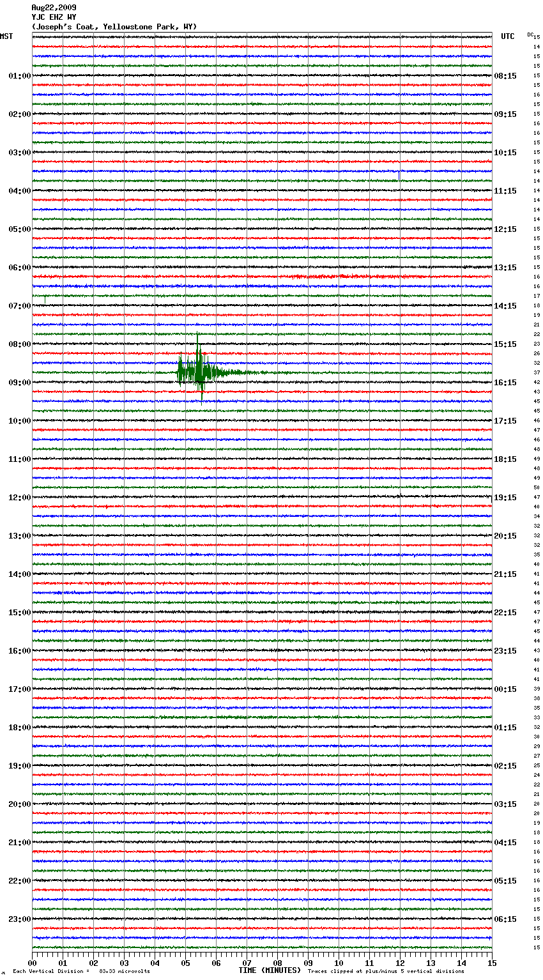The height and width of the screenshot is (980, 543).
Task: Click the MST 12:00 row label
Action: 20,498
